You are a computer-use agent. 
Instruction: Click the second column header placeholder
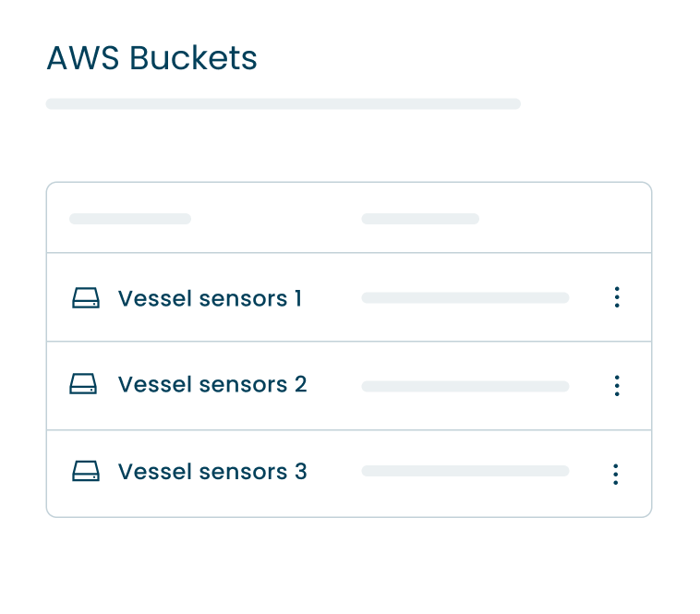[x=420, y=219]
